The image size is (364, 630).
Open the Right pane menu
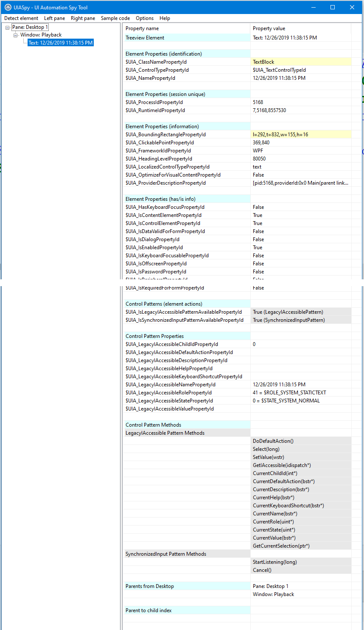pos(83,18)
